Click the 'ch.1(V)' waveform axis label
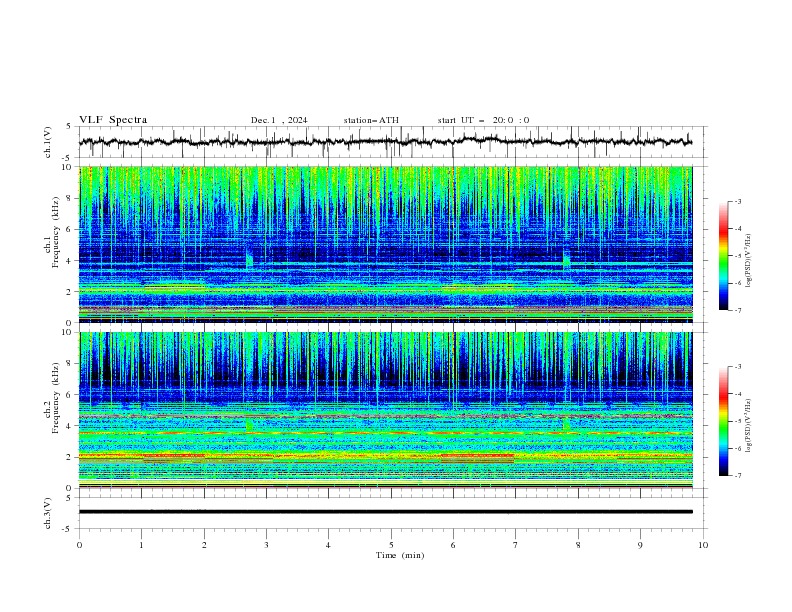Image resolution: width=792 pixels, height=612 pixels. coord(48,142)
